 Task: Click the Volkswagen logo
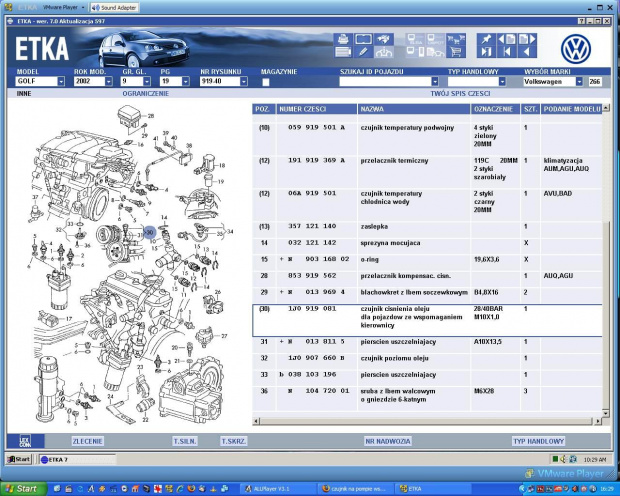pos(576,49)
